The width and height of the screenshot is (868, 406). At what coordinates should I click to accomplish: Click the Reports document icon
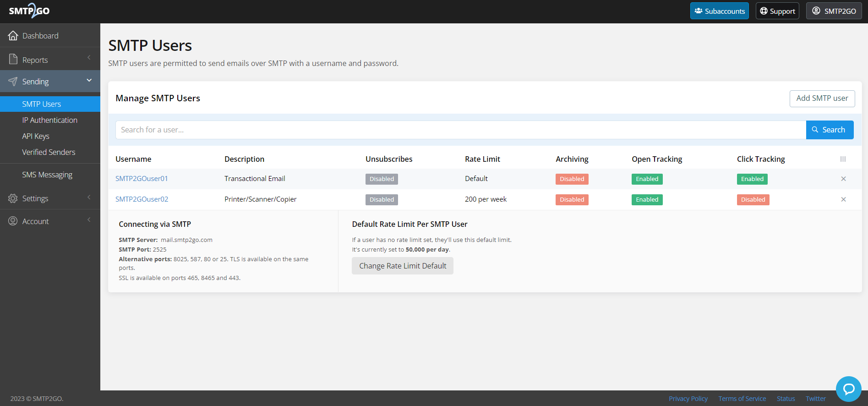click(13, 59)
